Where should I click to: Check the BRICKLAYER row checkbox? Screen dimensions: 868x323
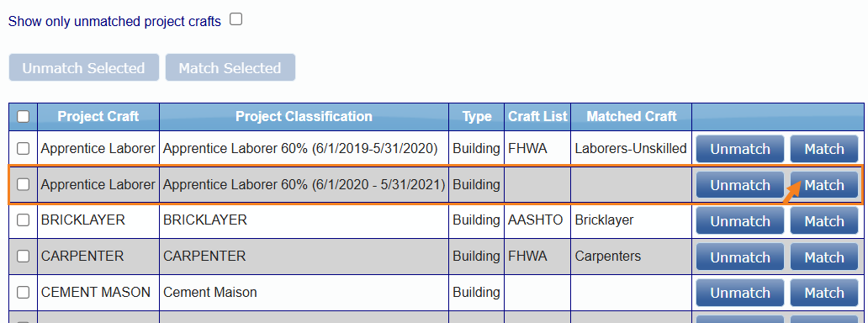[24, 220]
